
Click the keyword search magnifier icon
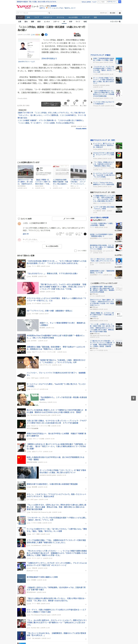(x=49, y=13)
